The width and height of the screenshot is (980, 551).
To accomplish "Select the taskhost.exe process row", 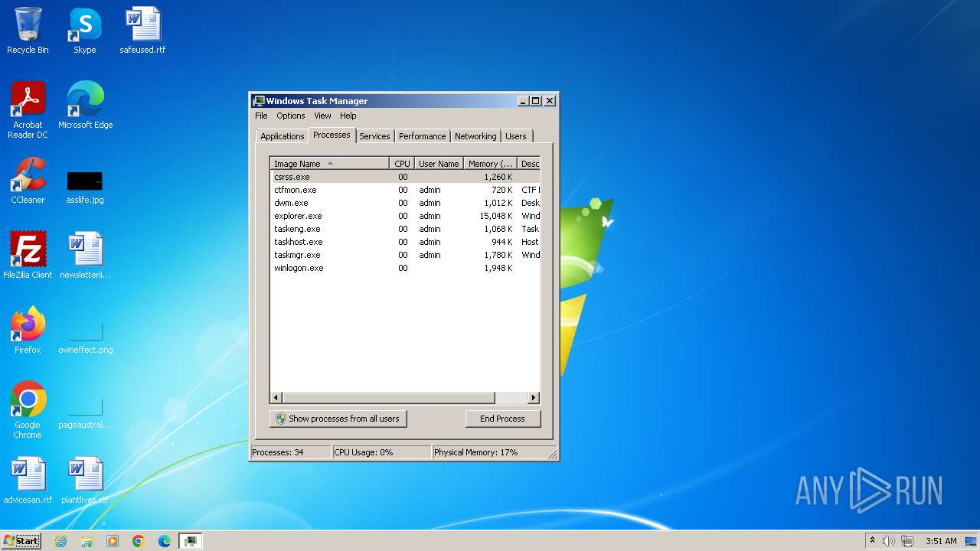I will (x=405, y=242).
